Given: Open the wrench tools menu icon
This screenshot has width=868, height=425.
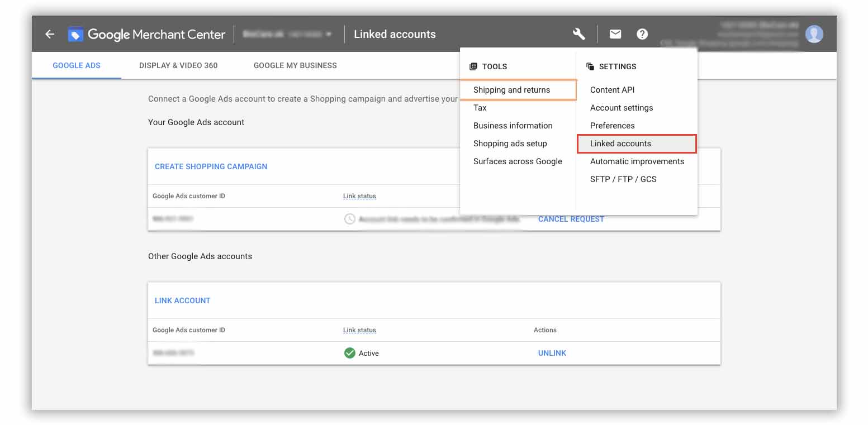Looking at the screenshot, I should 579,34.
